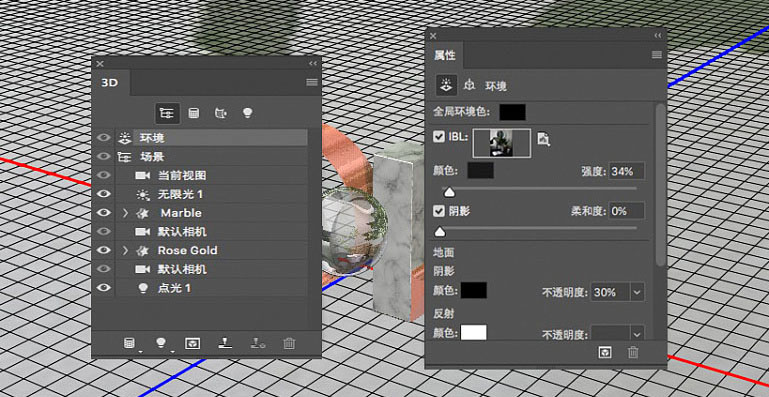Filter 3D panel by lights icon
Image resolution: width=769 pixels, height=397 pixels.
point(247,113)
